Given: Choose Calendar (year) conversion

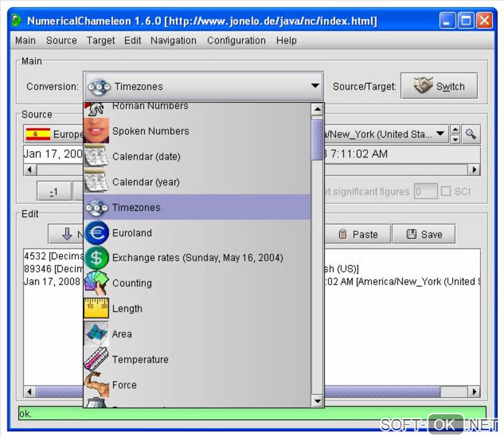Looking at the screenshot, I should (x=197, y=182).
